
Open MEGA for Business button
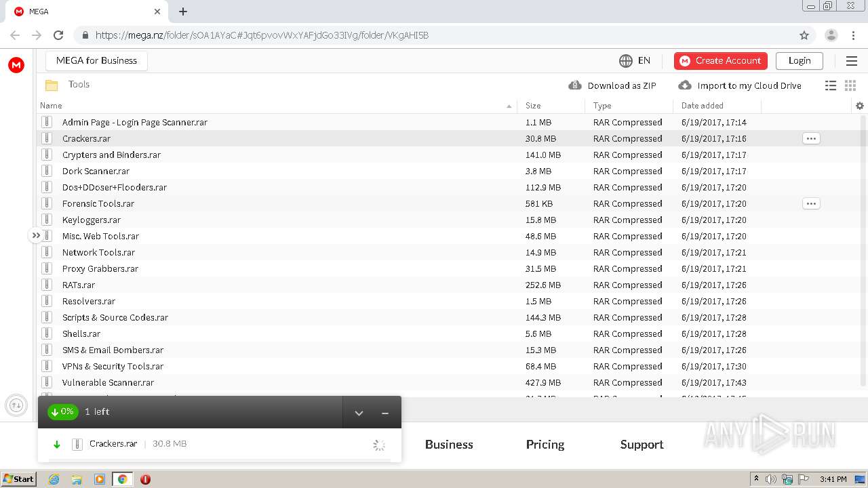tap(97, 60)
